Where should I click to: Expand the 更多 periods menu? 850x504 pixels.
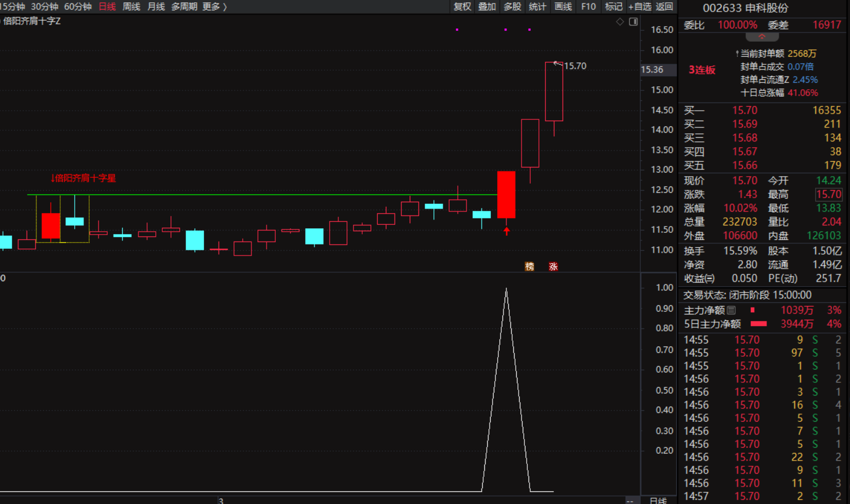[x=214, y=6]
